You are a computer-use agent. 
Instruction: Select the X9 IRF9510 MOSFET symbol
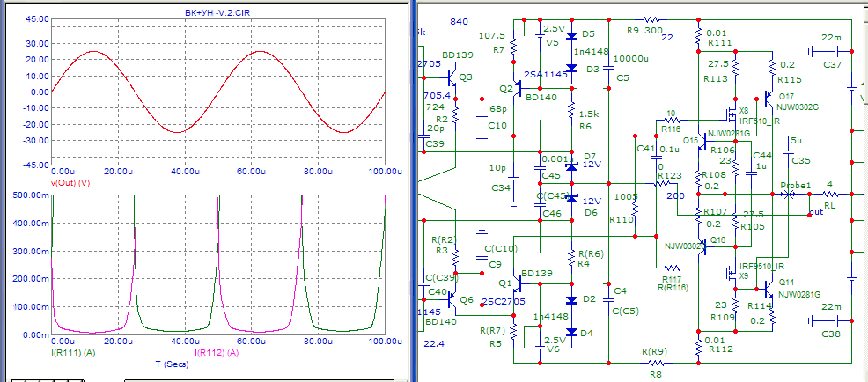732,272
